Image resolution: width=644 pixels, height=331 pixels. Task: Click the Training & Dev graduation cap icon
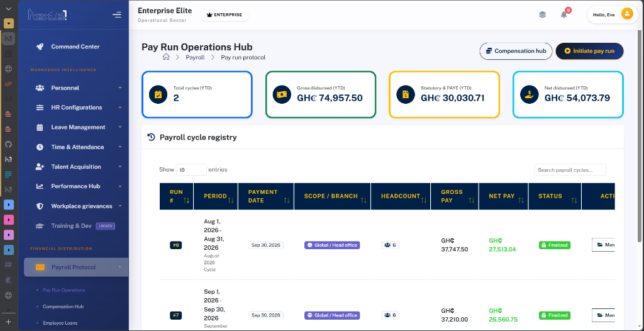coord(40,226)
